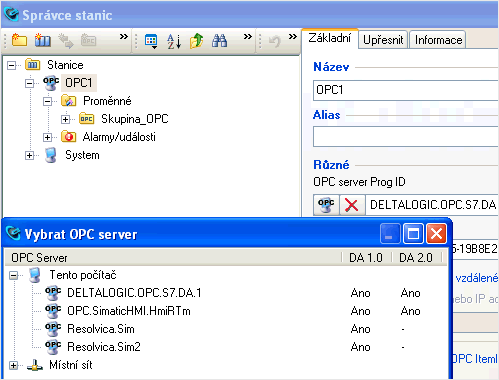Viewport: 499px width, 380px height.
Task: Select Místní síť item
Action: click(x=71, y=365)
